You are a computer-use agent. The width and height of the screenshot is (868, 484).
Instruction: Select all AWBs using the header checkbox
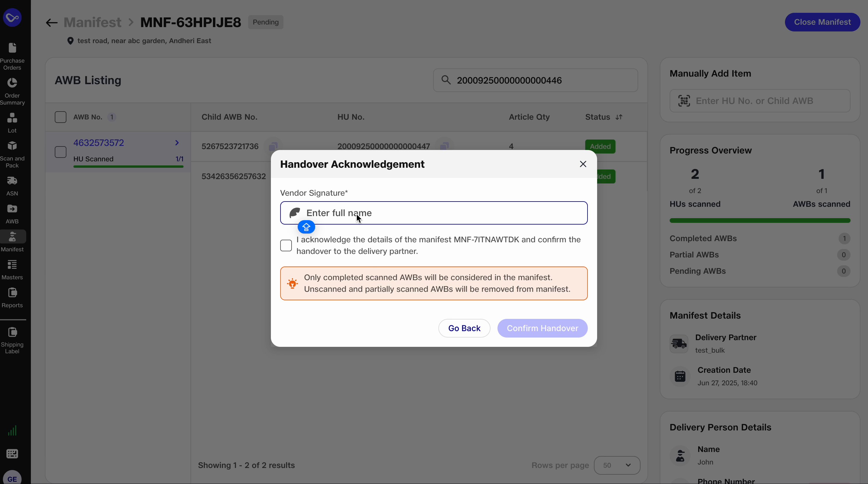click(x=61, y=117)
